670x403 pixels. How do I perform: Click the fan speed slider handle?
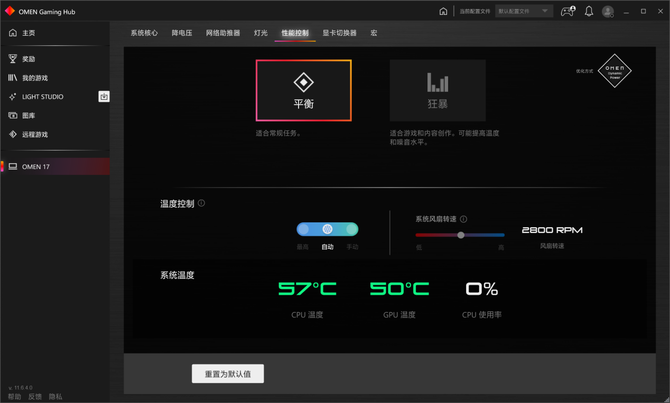(x=461, y=235)
